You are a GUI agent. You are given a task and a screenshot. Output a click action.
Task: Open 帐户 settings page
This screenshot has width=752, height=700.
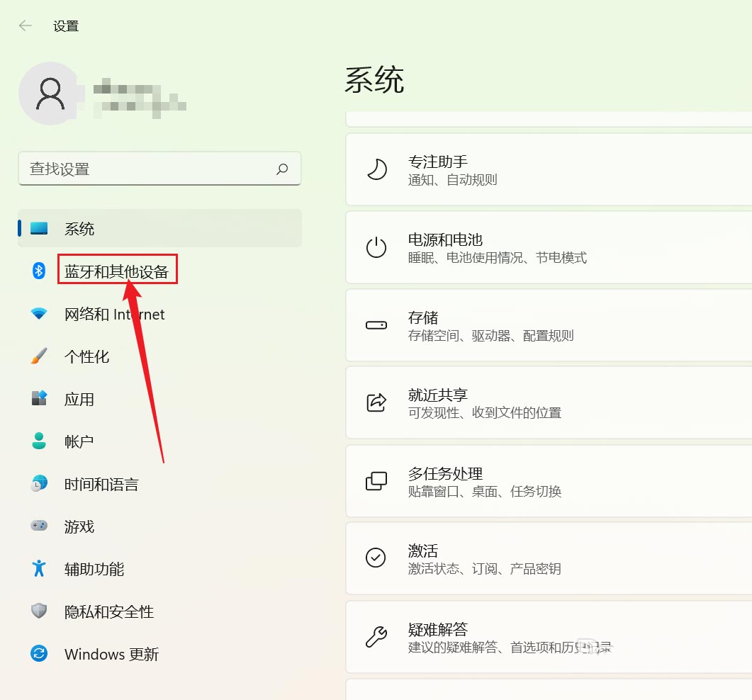coord(79,441)
